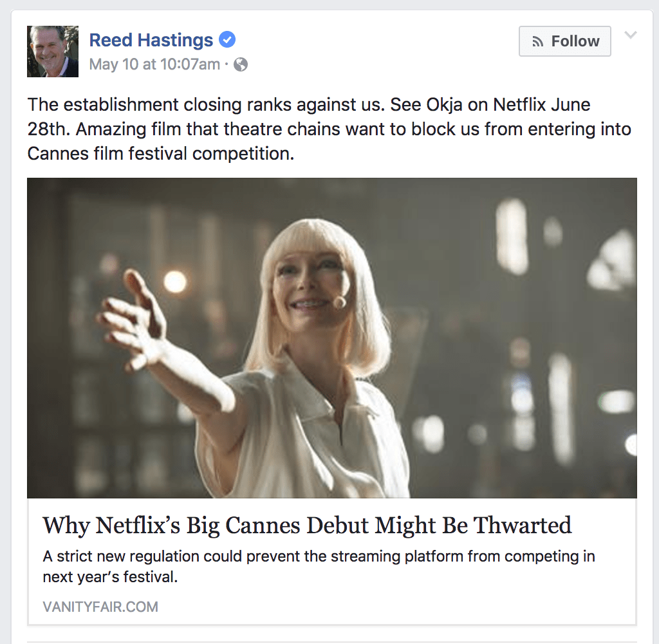Click Cannes film festival competition text line

[160, 153]
